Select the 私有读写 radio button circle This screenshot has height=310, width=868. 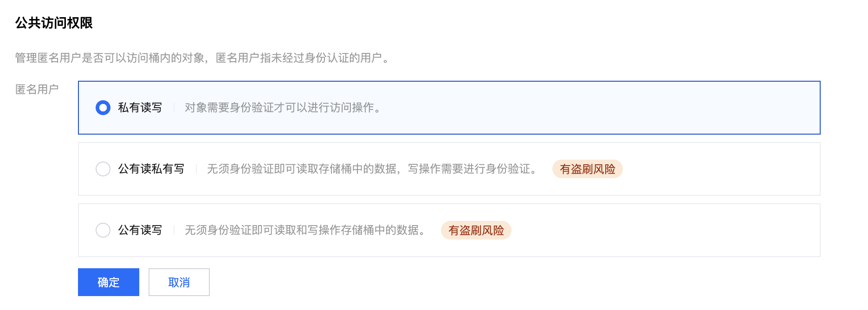(x=103, y=108)
